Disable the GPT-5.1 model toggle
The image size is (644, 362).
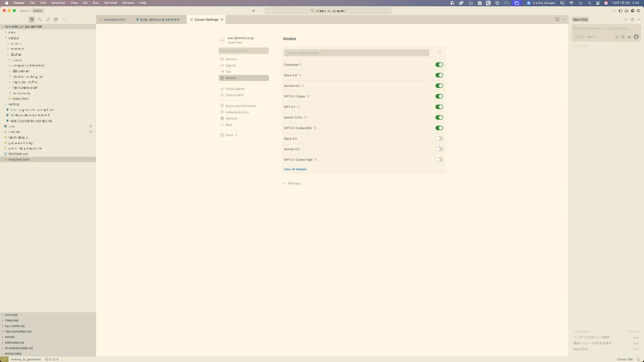pos(439,107)
